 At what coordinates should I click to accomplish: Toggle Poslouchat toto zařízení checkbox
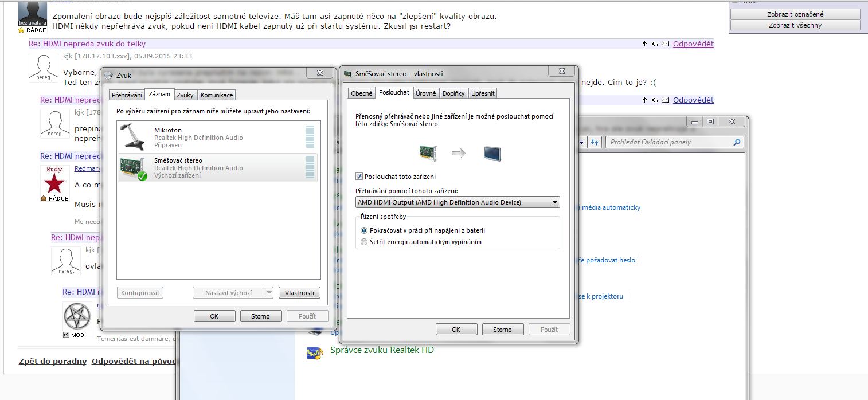tap(359, 177)
